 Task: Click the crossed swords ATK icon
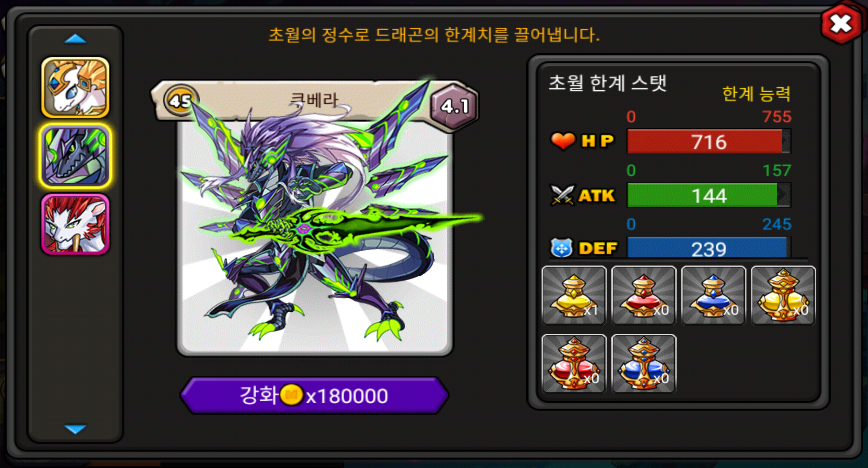point(562,195)
